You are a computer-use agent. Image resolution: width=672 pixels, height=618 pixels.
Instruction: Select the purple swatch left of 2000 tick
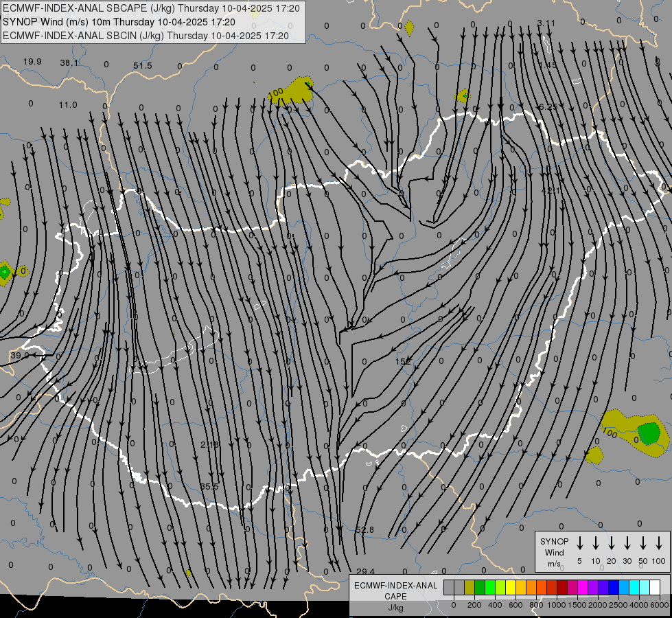point(592,587)
